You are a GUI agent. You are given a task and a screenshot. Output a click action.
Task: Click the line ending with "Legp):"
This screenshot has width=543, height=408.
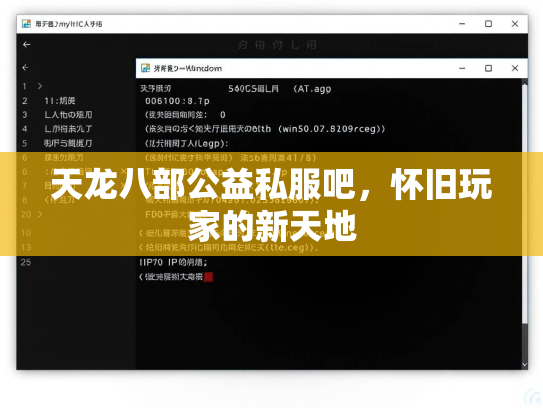186,143
